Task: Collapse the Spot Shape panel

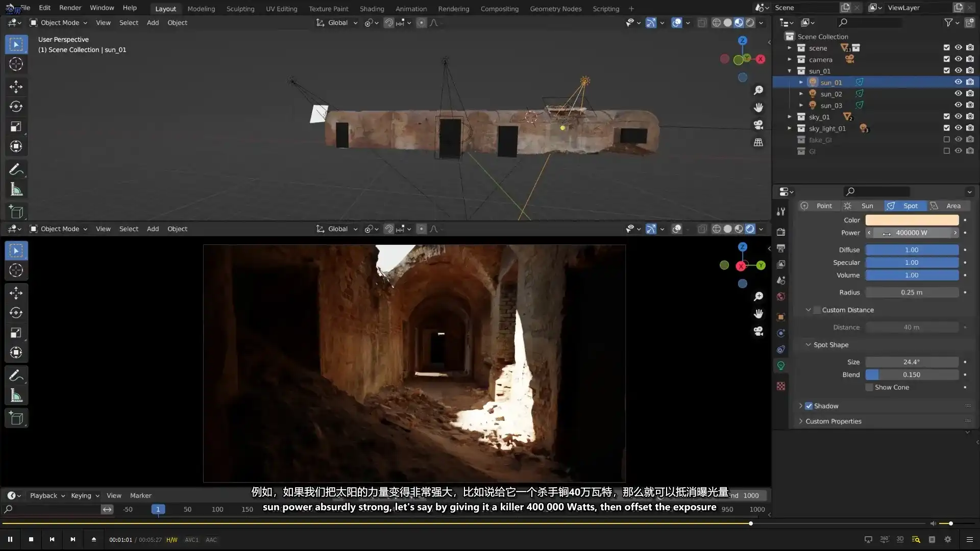Action: pos(808,345)
